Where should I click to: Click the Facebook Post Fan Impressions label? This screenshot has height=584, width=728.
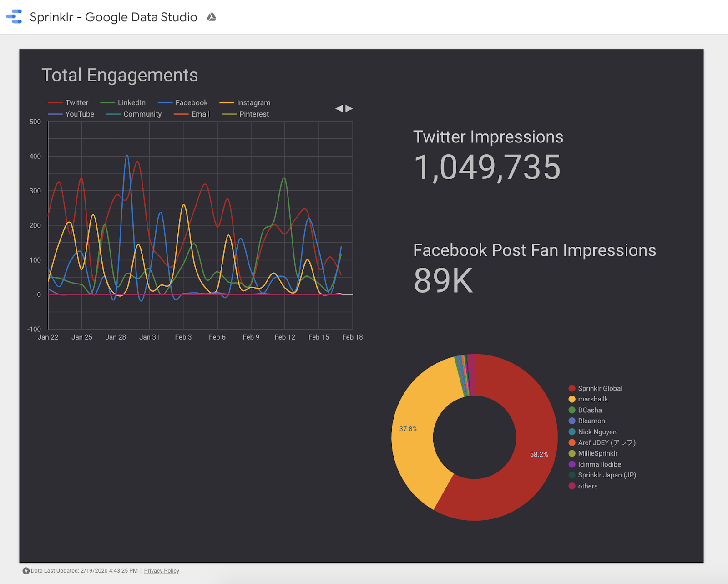pos(535,250)
